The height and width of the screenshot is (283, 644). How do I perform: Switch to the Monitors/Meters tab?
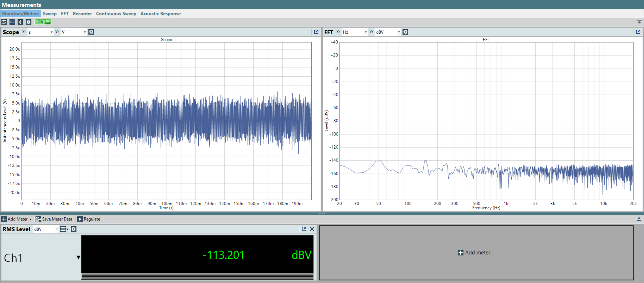[20, 13]
